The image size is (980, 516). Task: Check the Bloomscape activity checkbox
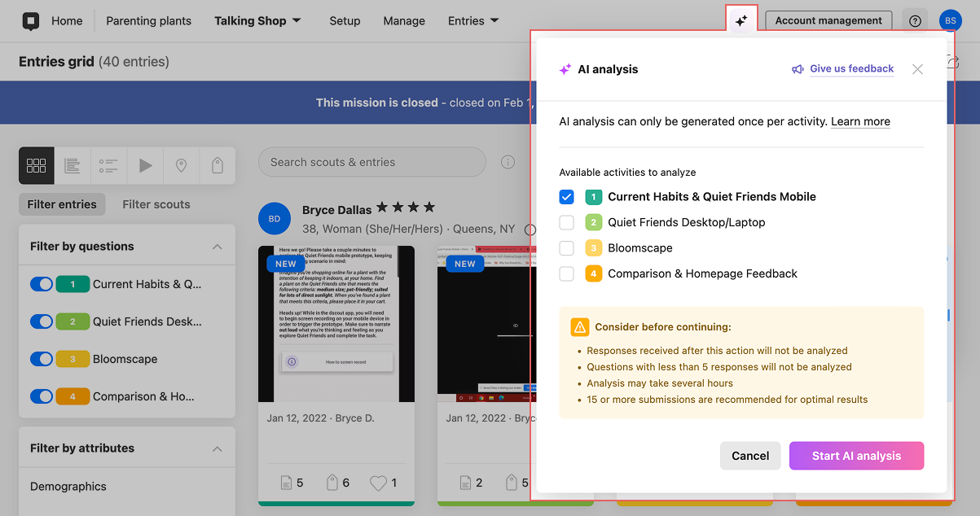point(567,248)
